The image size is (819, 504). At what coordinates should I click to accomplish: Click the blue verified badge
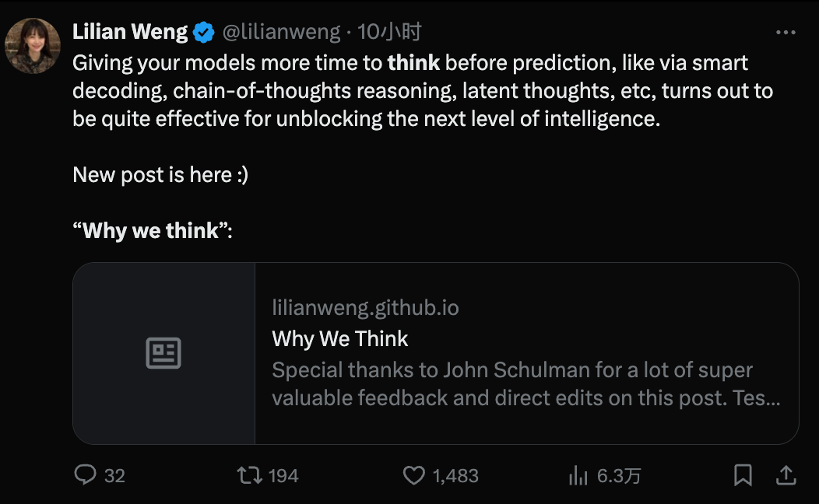(x=204, y=32)
